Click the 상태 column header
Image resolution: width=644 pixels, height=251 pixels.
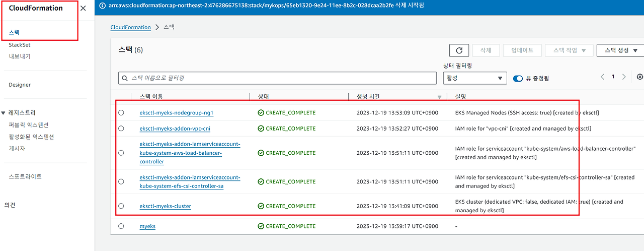(264, 96)
